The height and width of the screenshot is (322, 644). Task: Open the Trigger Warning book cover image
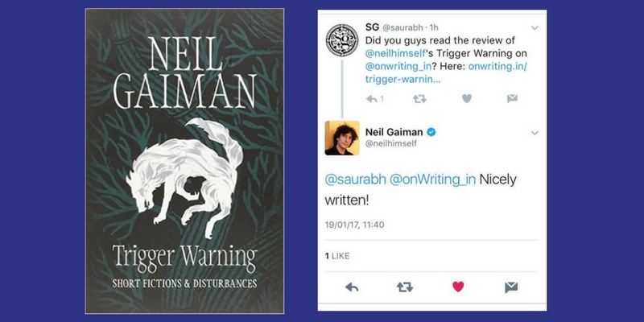(x=184, y=161)
